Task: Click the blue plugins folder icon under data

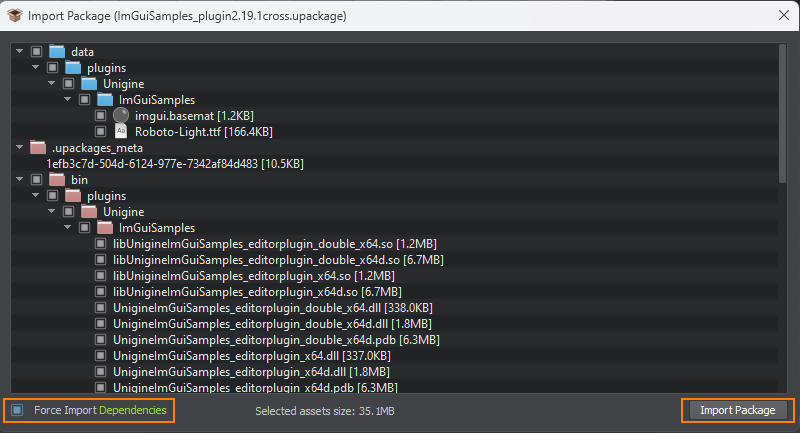Action: coord(73,67)
